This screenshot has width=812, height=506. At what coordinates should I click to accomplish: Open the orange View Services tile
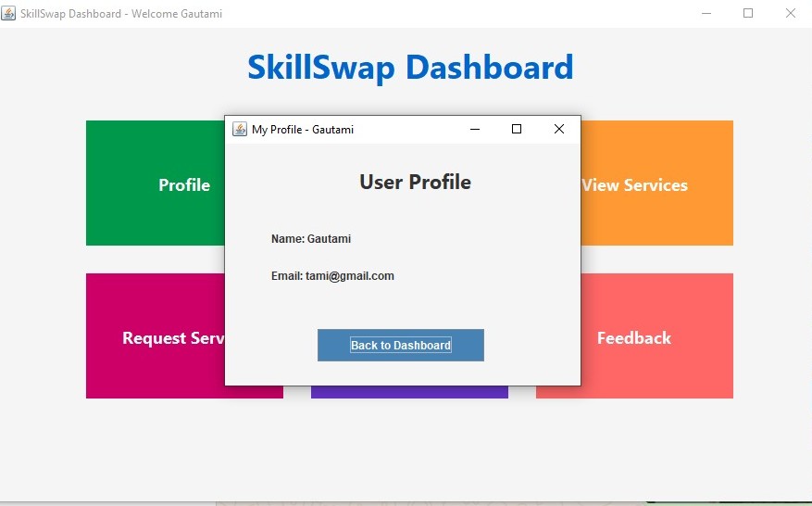tap(656, 183)
